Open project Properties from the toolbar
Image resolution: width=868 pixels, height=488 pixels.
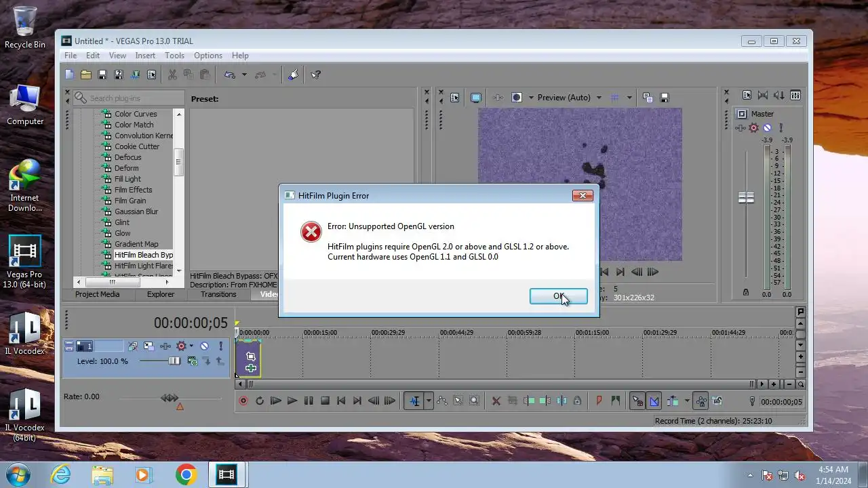pyautogui.click(x=151, y=75)
